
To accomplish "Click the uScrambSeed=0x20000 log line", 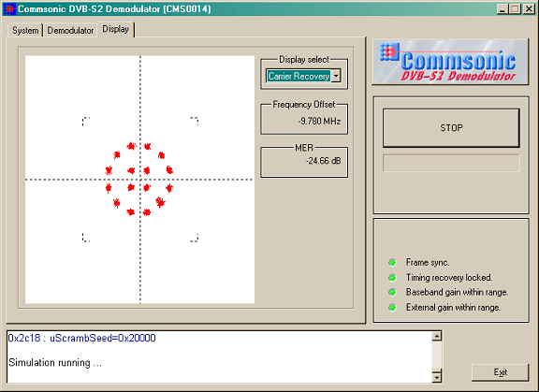I will (x=81, y=338).
